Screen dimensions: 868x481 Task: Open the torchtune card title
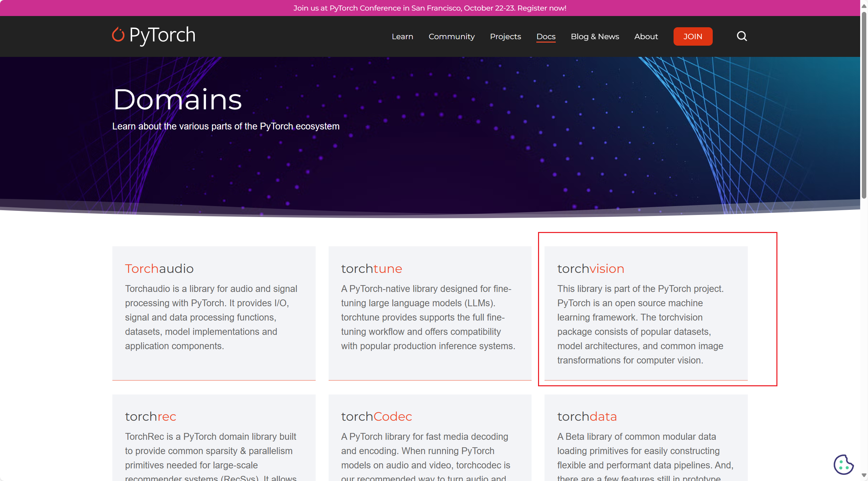tap(371, 269)
